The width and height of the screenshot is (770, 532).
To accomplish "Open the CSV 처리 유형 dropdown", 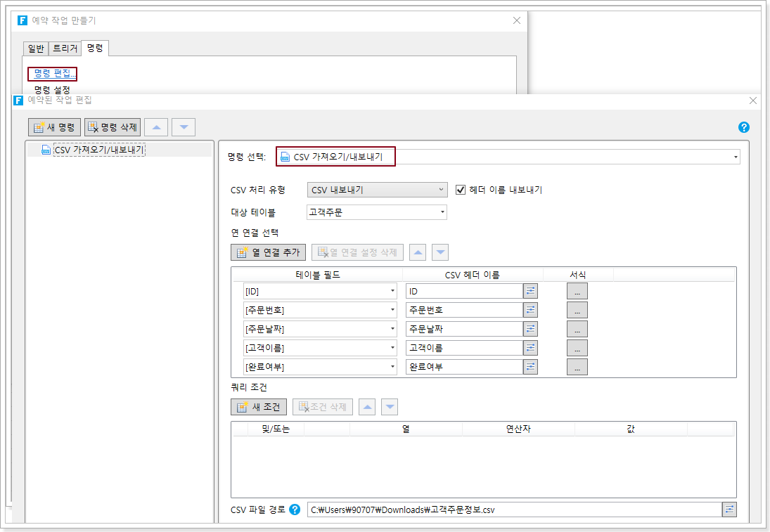I will click(377, 190).
